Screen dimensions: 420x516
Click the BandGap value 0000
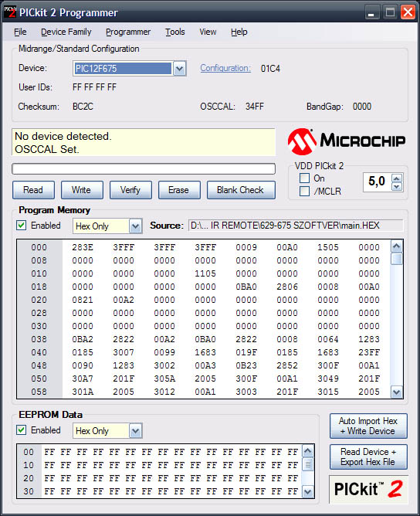(x=362, y=107)
